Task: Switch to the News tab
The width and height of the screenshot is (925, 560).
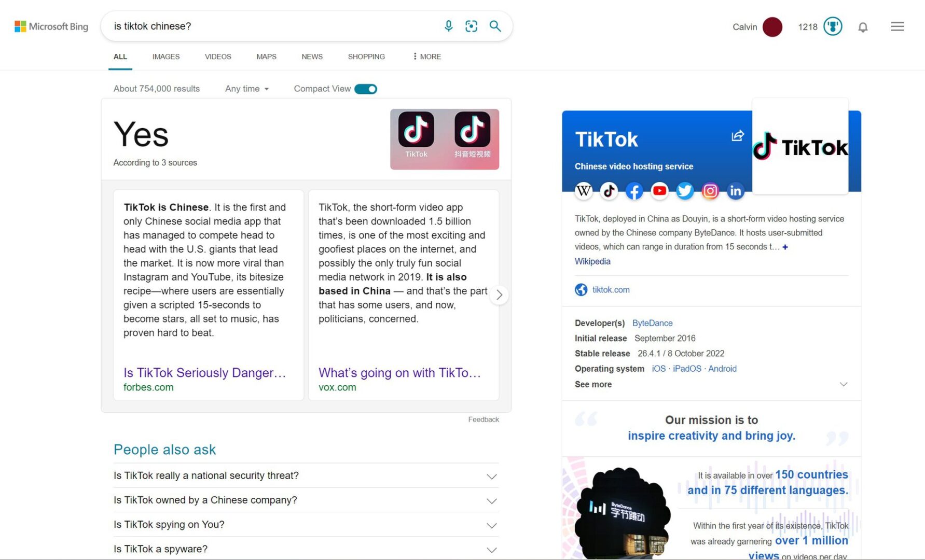Action: point(312,57)
